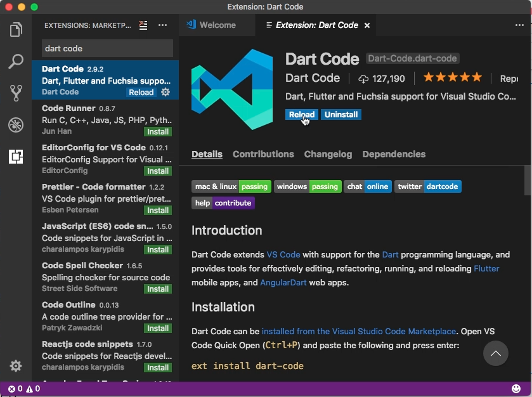Click the twitter dartcode badge
This screenshot has height=397, width=532.
pos(428,186)
